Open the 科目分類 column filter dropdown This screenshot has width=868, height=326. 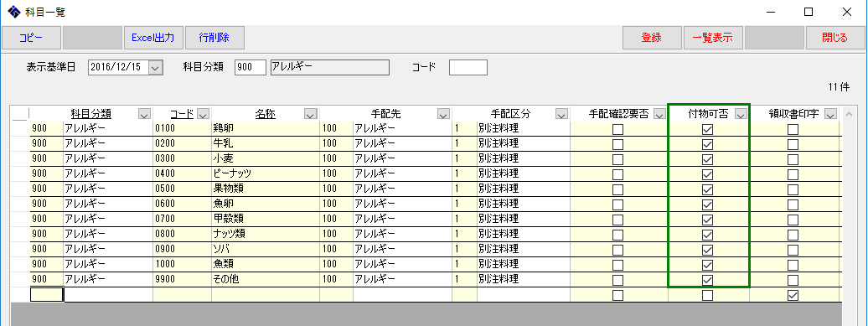[x=144, y=114]
